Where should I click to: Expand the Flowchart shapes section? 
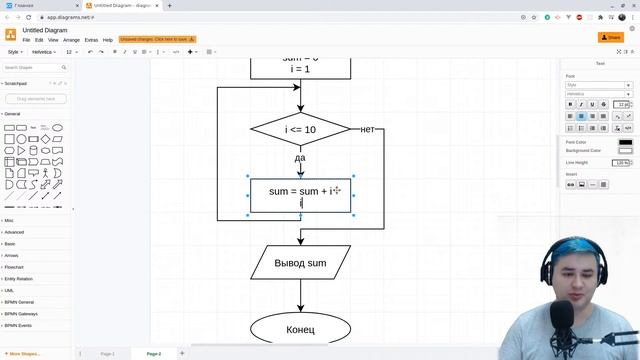14,267
